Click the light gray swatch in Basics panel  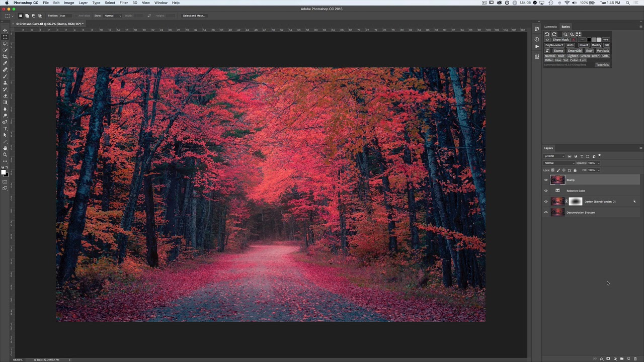tap(599, 40)
